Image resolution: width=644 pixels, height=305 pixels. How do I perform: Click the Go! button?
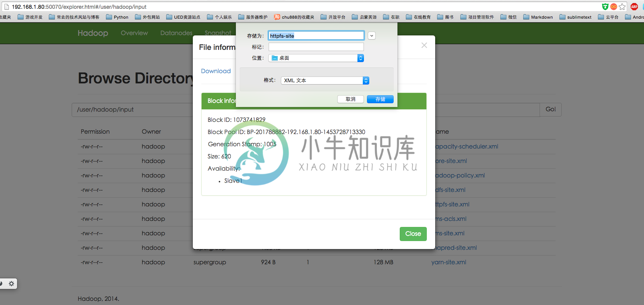[x=551, y=109]
